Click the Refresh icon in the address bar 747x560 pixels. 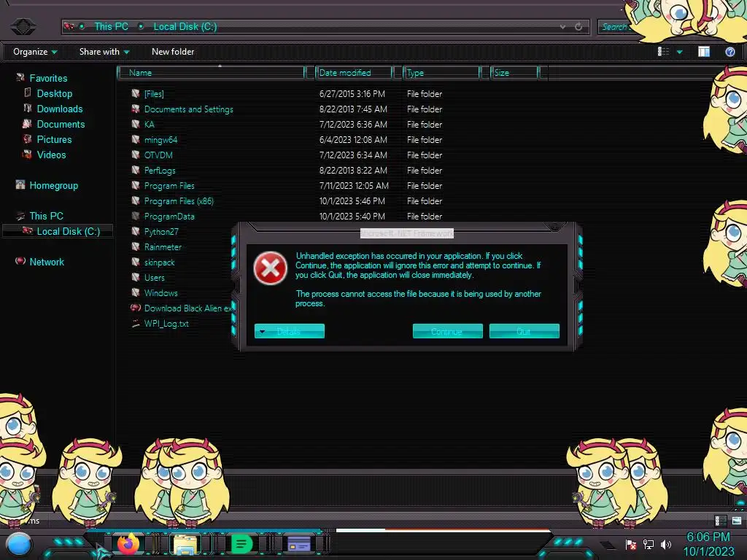[x=578, y=27]
